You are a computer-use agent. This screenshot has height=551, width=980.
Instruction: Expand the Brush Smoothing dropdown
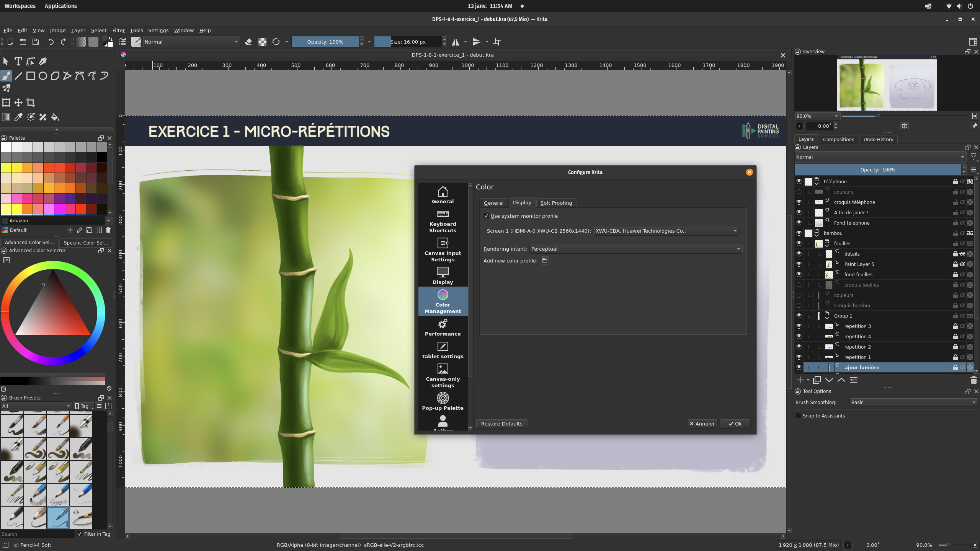pos(913,402)
